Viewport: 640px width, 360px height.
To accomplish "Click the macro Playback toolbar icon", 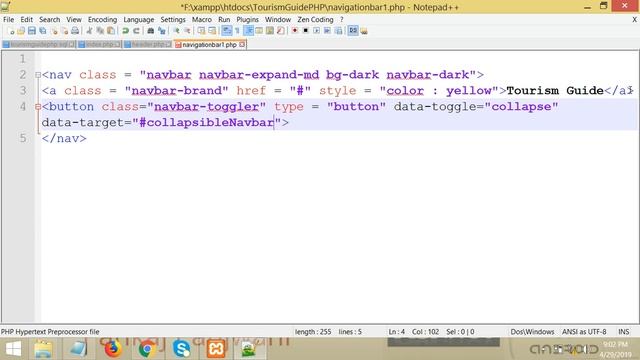I will coord(316,31).
